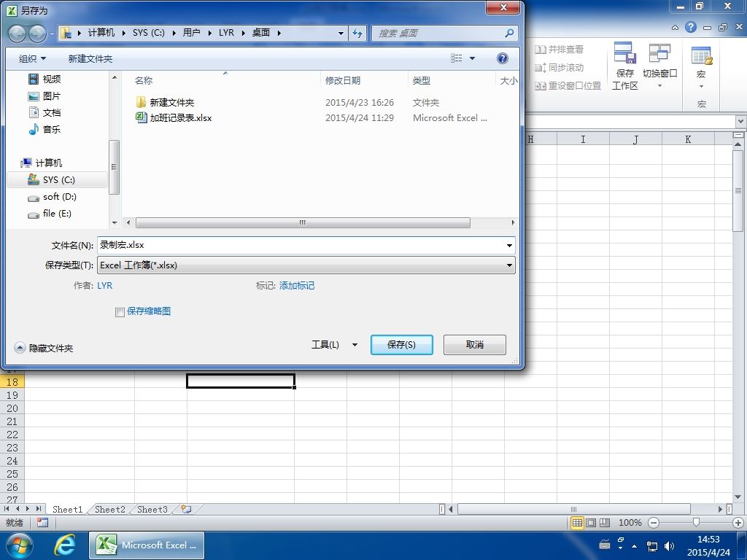Select row 20 header in Excel
This screenshot has width=747, height=560.
tap(12, 408)
